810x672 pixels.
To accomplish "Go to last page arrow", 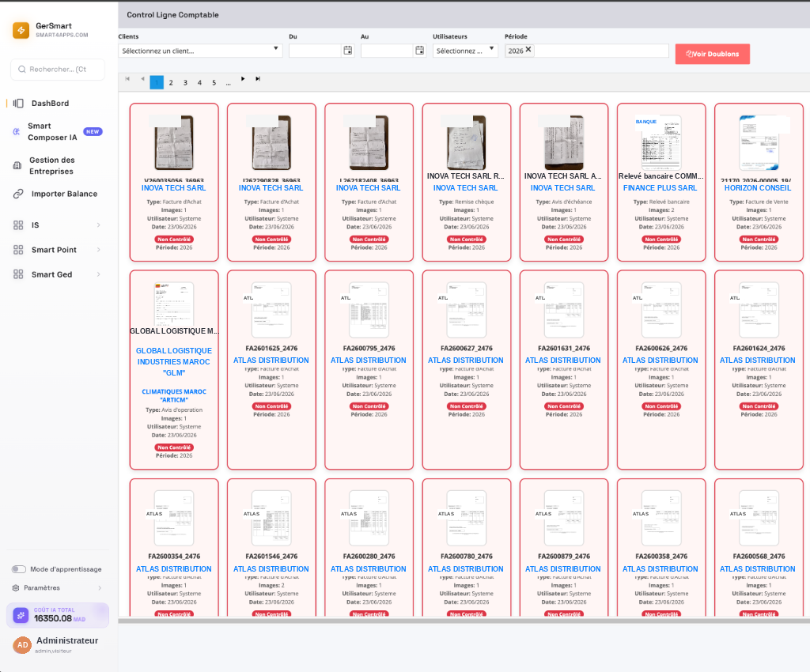I will (x=258, y=79).
